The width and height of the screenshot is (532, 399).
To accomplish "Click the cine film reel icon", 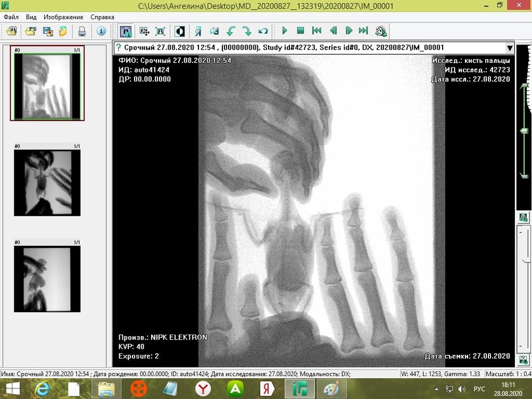I will pyautogui.click(x=380, y=31).
